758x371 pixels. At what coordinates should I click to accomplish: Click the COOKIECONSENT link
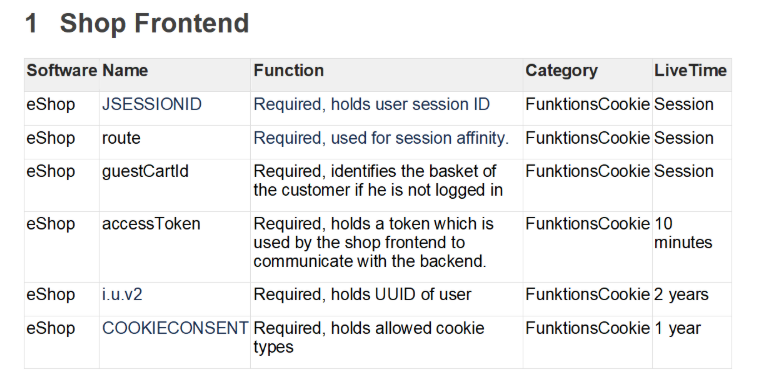point(175,328)
